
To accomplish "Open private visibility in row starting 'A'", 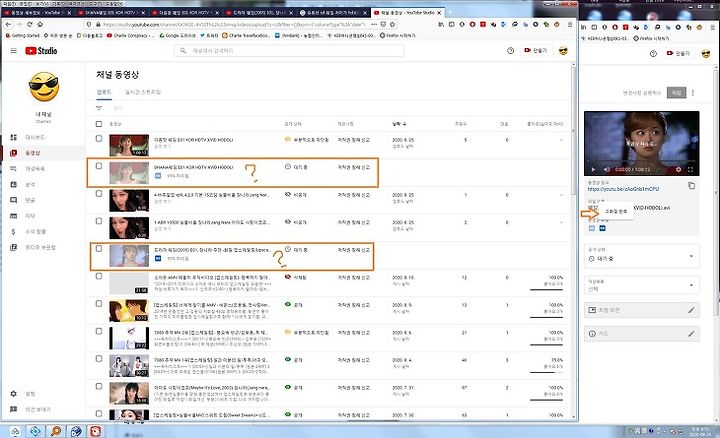I will pyautogui.click(x=295, y=195).
